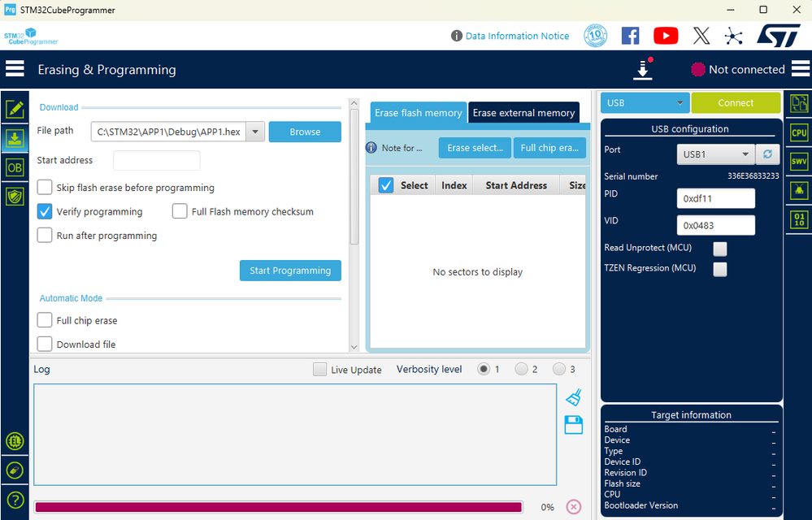Click the Index column header
Screen dimensions: 812x520
coord(454,185)
